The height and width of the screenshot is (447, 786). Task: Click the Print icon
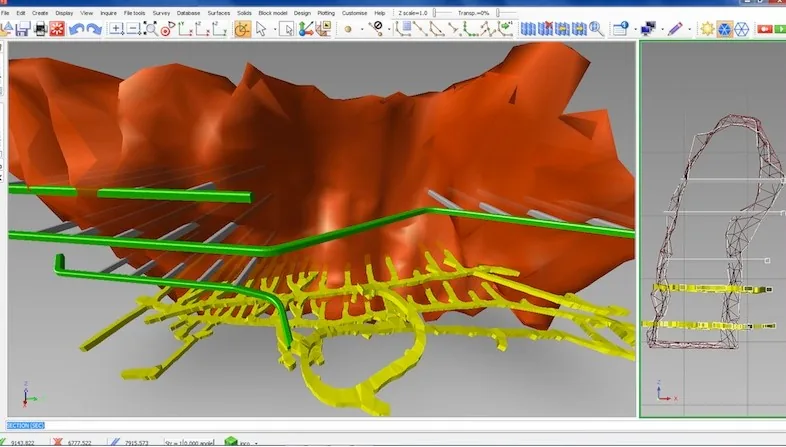pyautogui.click(x=40, y=29)
